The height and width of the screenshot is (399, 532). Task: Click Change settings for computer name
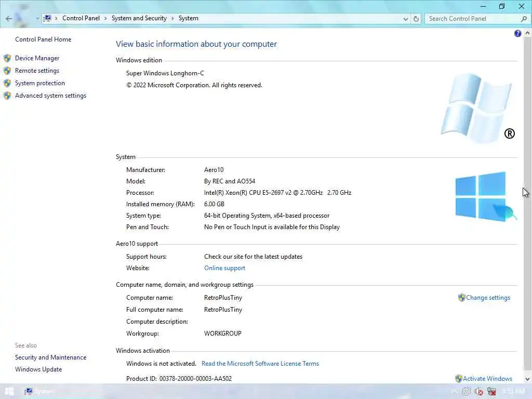coord(488,298)
